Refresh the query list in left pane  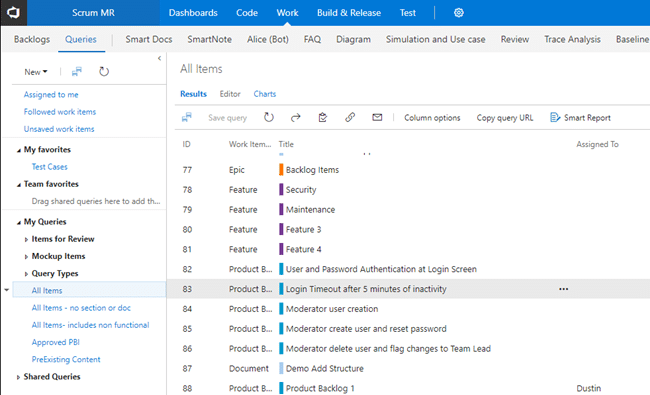tap(104, 72)
